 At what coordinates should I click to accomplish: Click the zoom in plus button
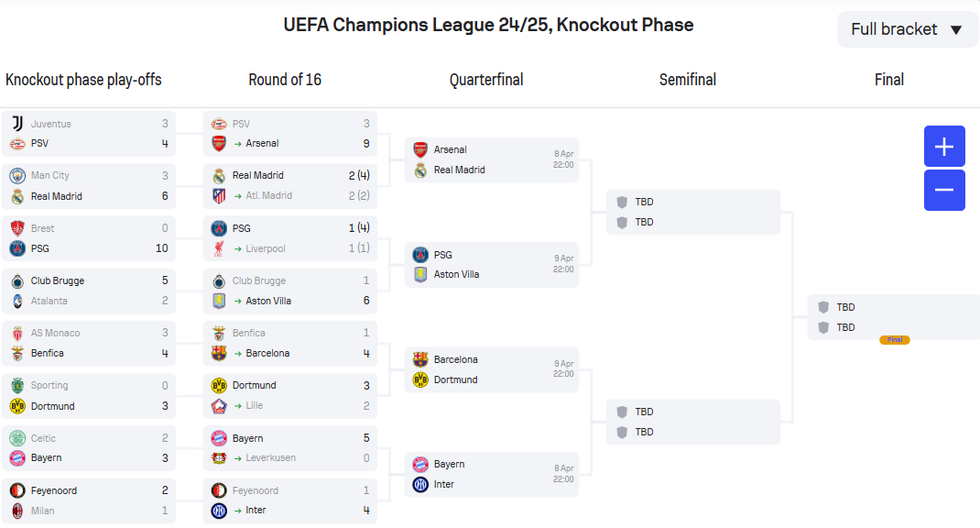pos(944,147)
